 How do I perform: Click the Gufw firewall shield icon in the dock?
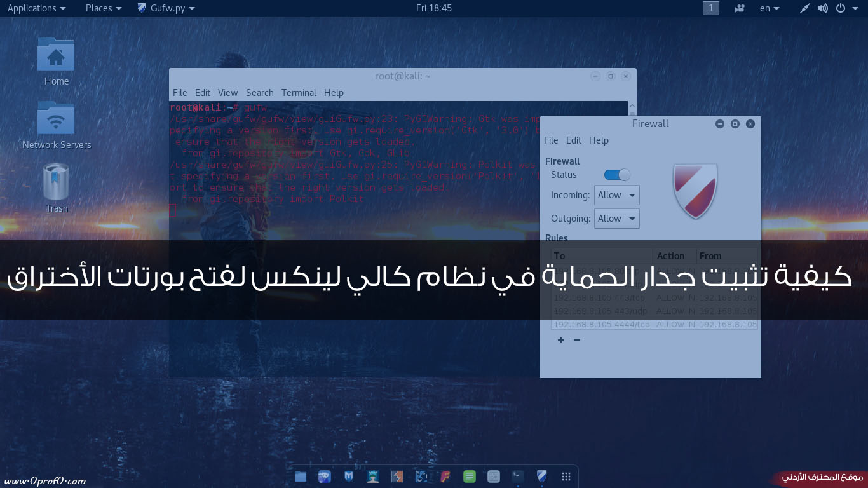tap(542, 476)
